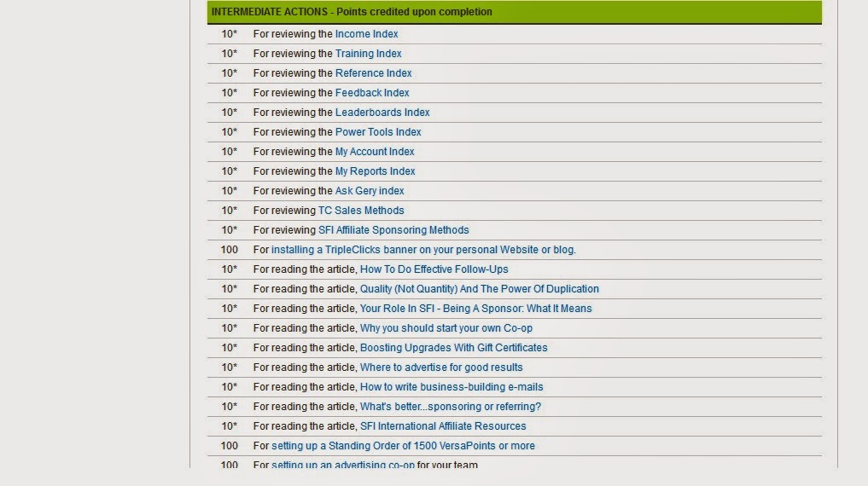Click setting up an advertising co-op link
Image resolution: width=868 pixels, height=486 pixels.
point(342,464)
